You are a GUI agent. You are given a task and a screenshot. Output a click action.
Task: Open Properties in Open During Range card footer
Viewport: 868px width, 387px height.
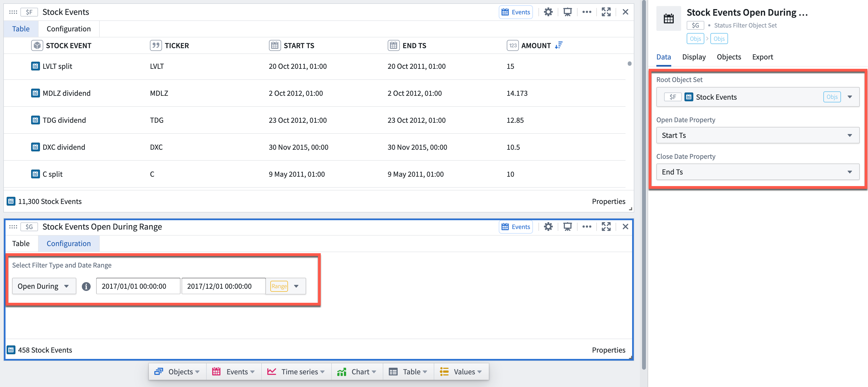(608, 350)
